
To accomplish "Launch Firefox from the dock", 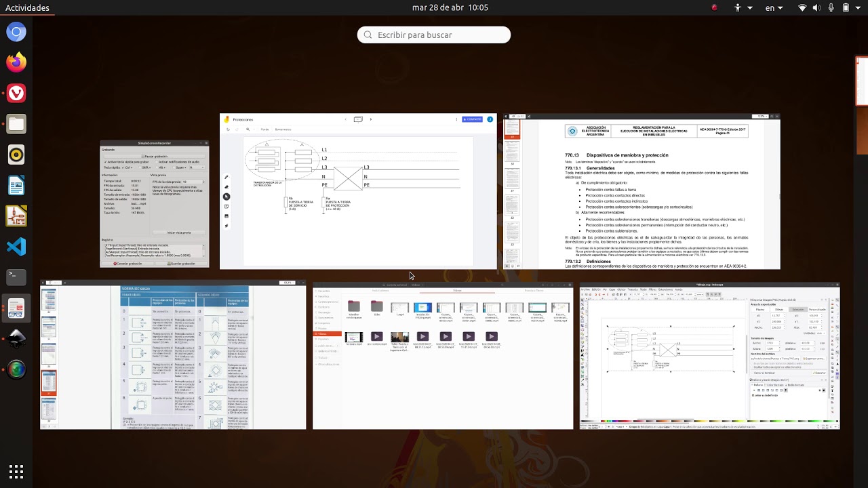I will click(x=16, y=62).
